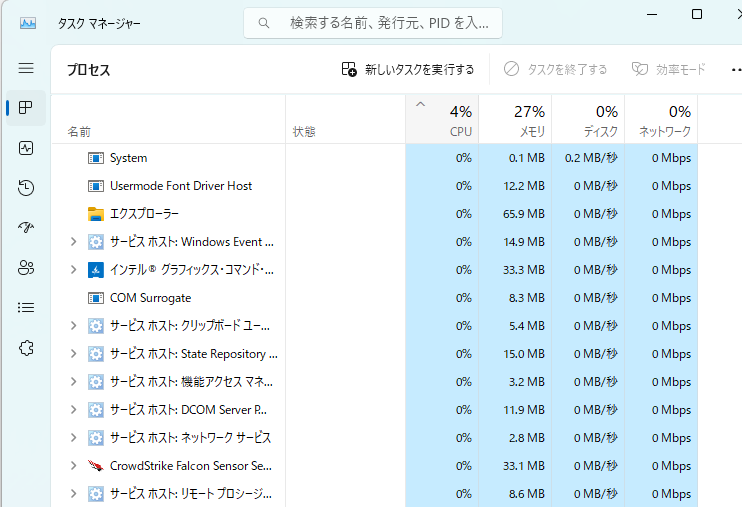Minimize the Task Manager window
Viewport: 742px width, 507px height.
(x=652, y=15)
